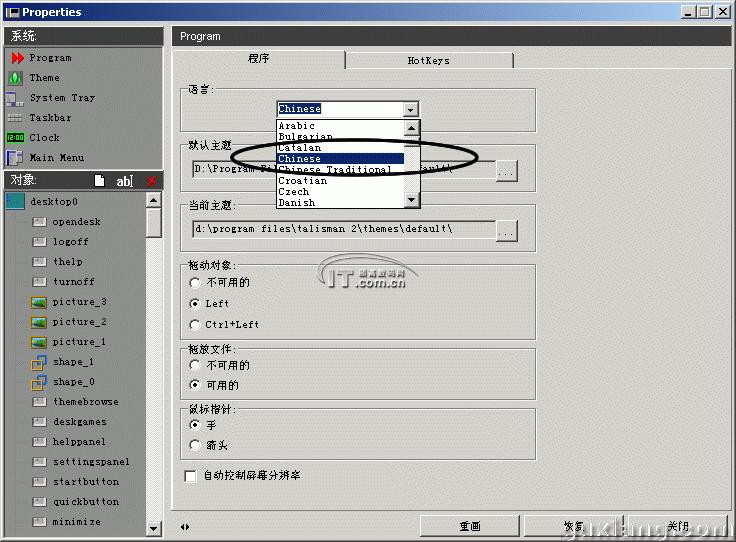Choose 不可用的 under 拖放文件
Image resolution: width=736 pixels, height=542 pixels.
(195, 365)
